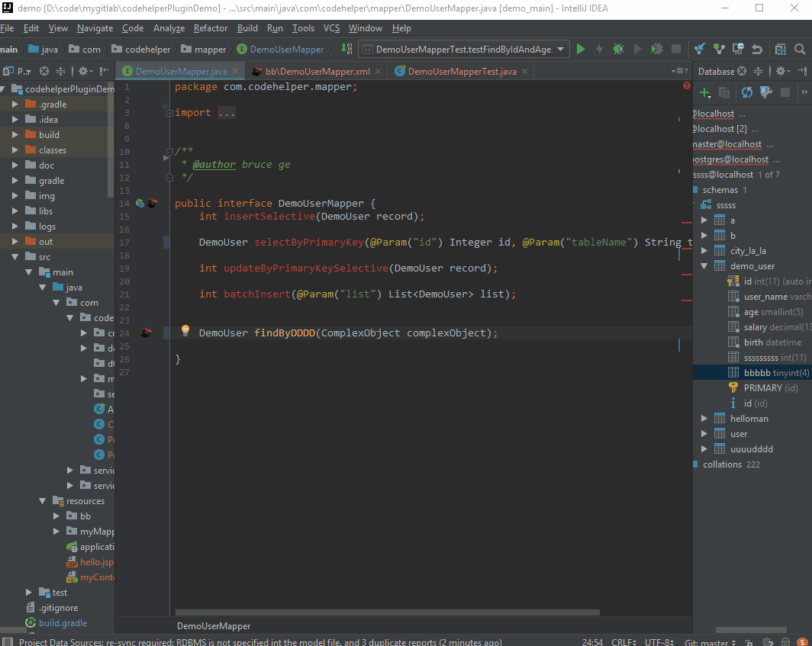Open the event log notifications badge
This screenshot has width=812, height=646.
coord(802,642)
